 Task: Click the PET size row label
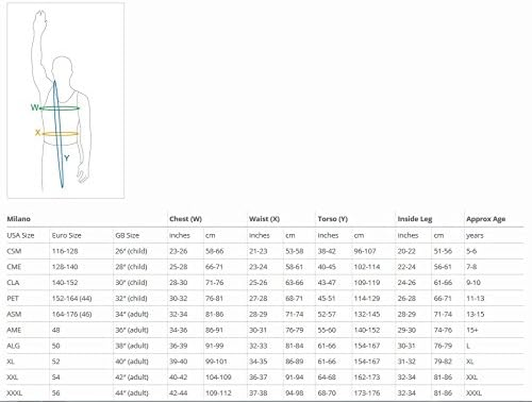tap(13, 298)
